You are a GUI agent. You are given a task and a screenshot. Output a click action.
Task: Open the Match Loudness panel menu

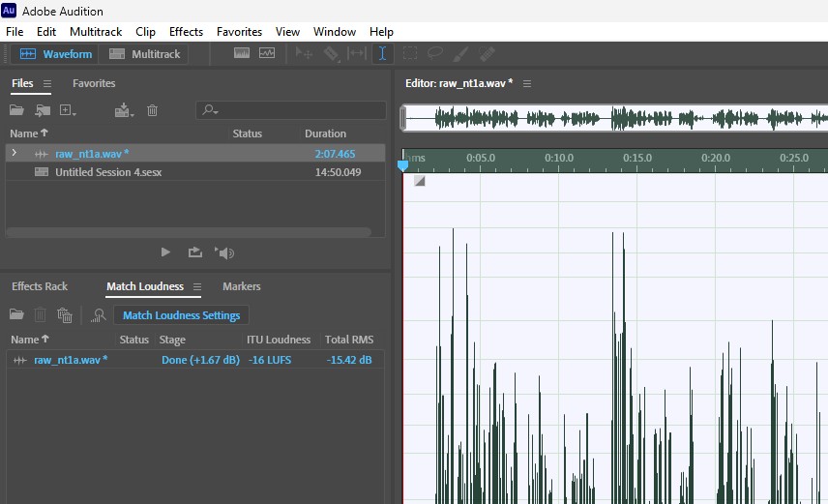click(x=197, y=287)
